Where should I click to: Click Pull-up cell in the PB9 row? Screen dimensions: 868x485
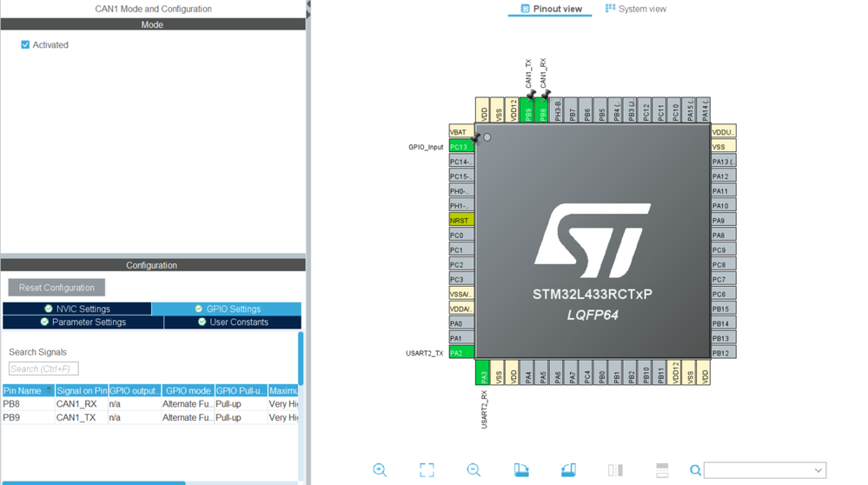[241, 417]
